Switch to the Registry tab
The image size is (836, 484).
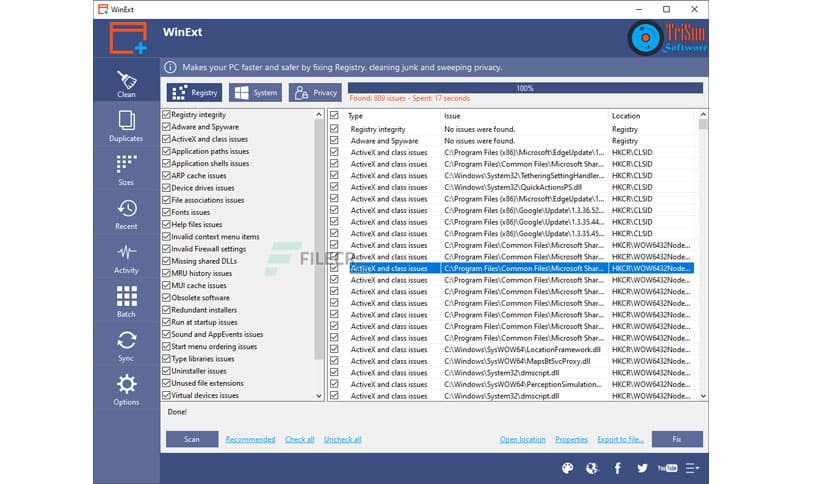pyautogui.click(x=195, y=92)
